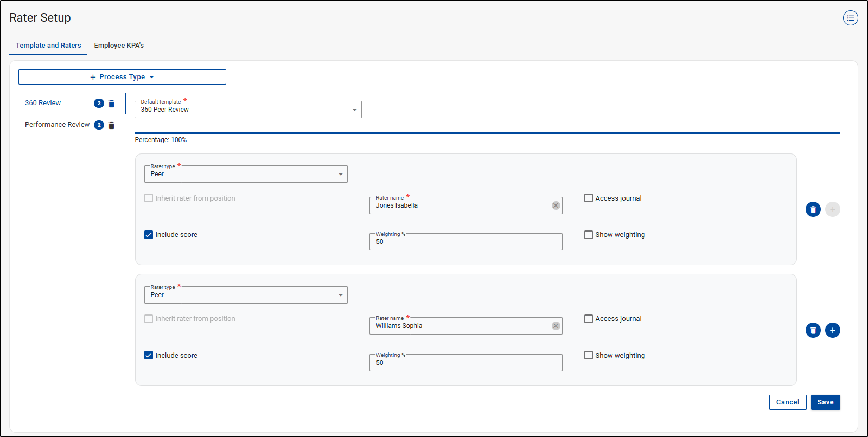The width and height of the screenshot is (868, 437).
Task: Clear the Jones Isabella rater name
Action: [556, 205]
